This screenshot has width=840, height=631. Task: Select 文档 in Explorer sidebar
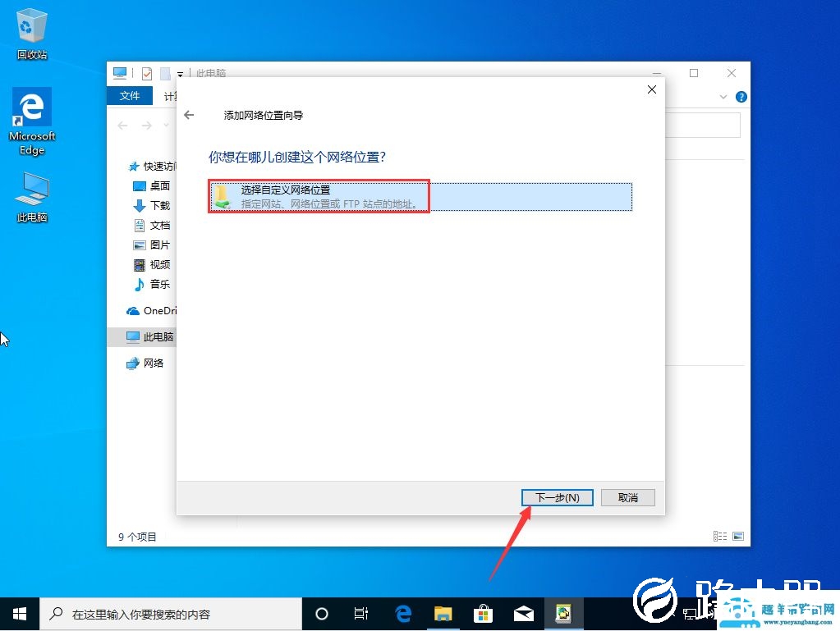(152, 226)
